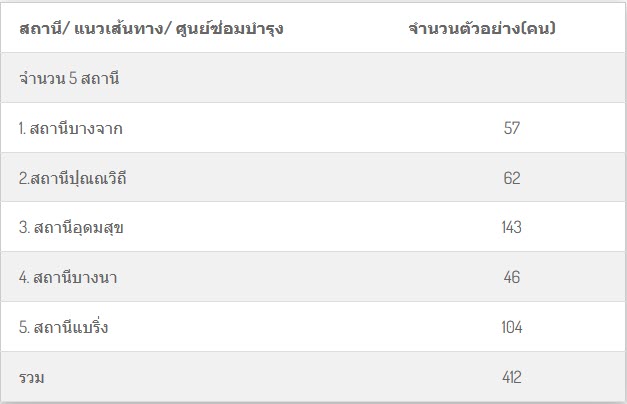Screen dimensions: 627x404
Task: Click the digit 5 in 'จำนวน 5 สถานี'
Action: [x=73, y=78]
